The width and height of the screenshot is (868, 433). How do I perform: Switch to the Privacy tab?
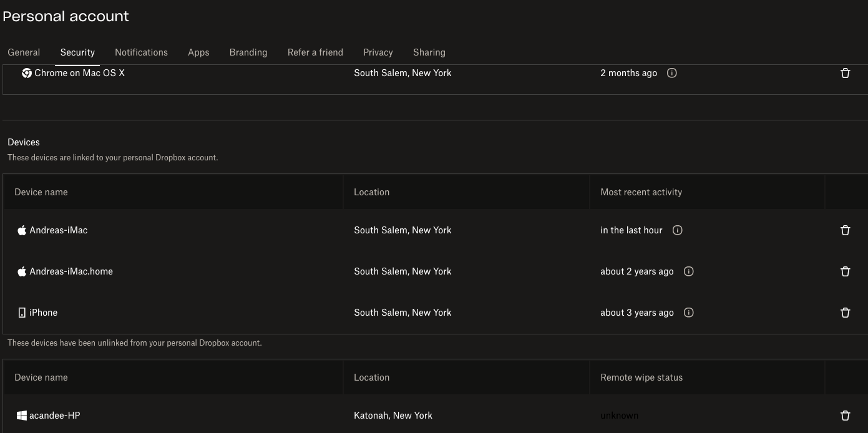point(378,52)
